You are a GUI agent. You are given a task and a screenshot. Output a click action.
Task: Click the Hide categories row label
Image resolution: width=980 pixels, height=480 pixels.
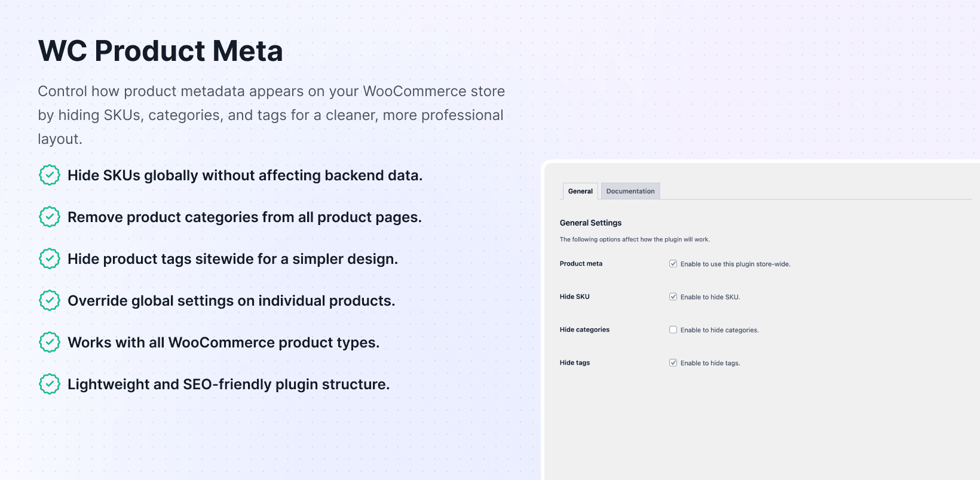pos(584,330)
